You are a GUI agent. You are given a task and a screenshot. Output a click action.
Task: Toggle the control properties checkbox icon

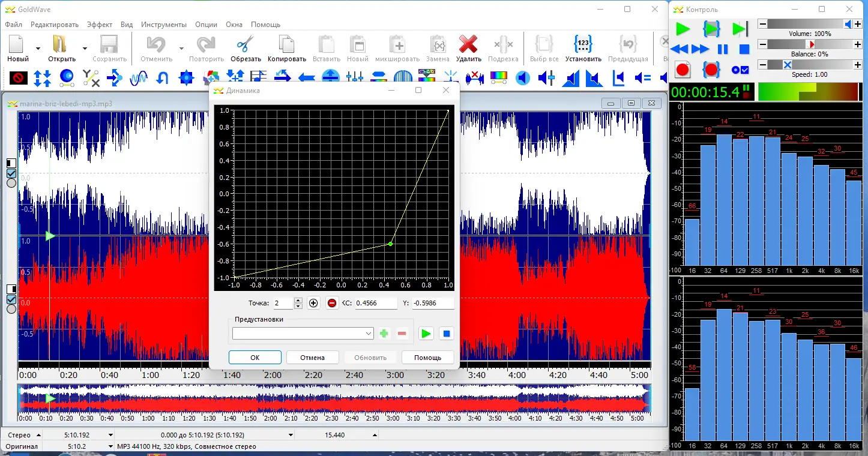pos(741,70)
